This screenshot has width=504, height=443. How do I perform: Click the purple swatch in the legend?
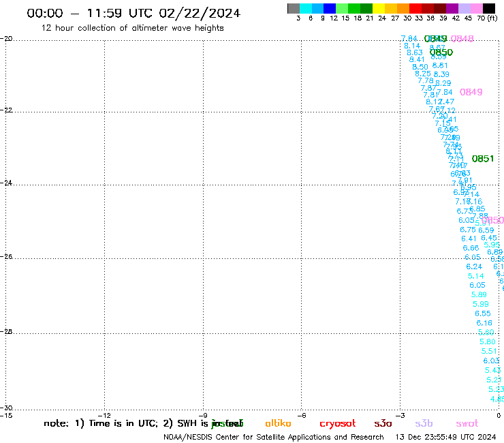pos(452,8)
